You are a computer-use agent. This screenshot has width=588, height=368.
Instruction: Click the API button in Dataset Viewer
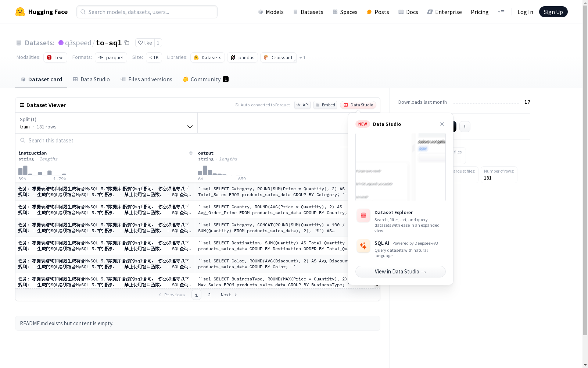click(302, 105)
